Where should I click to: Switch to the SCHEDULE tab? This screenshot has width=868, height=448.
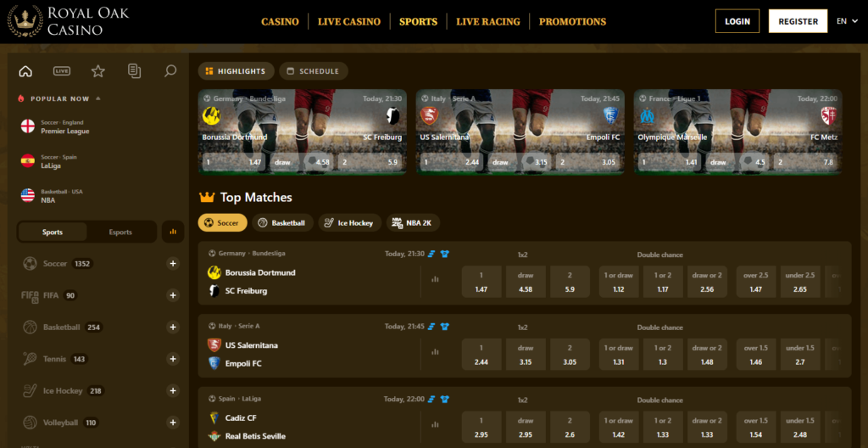(314, 71)
